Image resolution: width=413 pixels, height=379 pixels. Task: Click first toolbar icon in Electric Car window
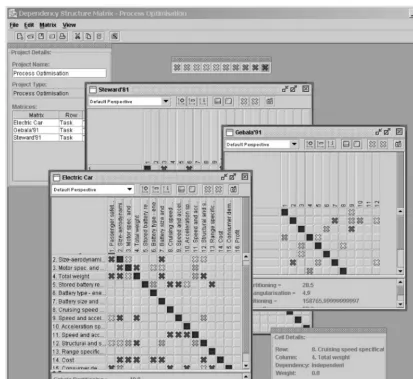point(145,190)
